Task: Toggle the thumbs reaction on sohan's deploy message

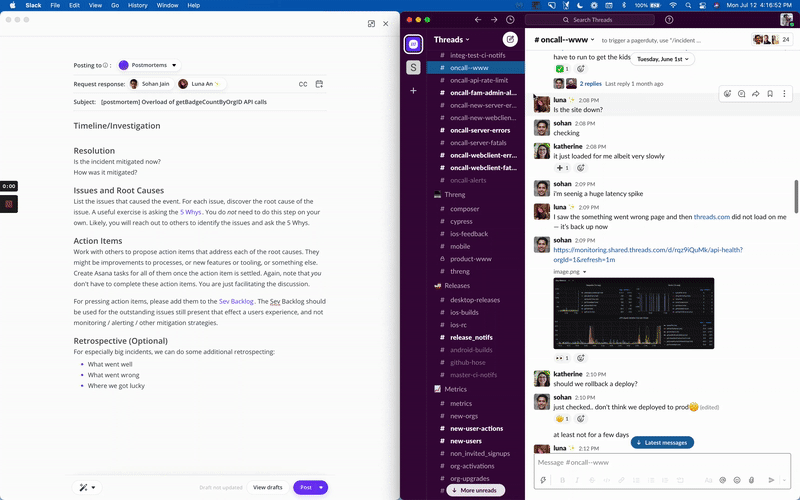Action: (x=562, y=419)
